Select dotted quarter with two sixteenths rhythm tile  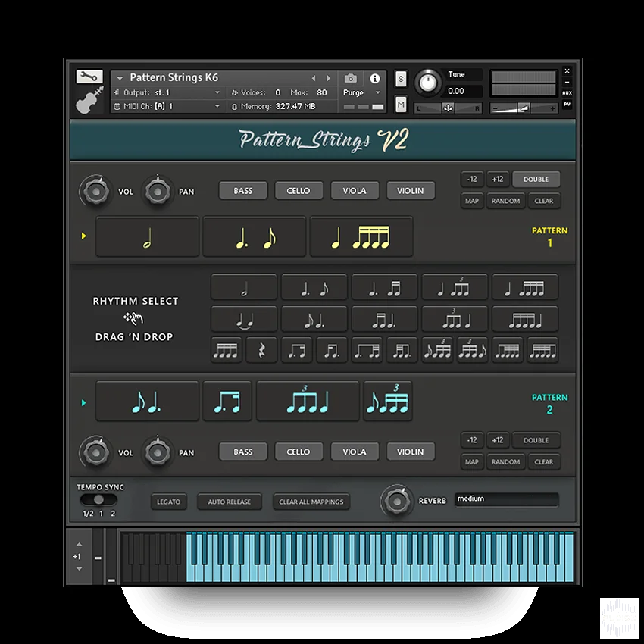click(384, 287)
